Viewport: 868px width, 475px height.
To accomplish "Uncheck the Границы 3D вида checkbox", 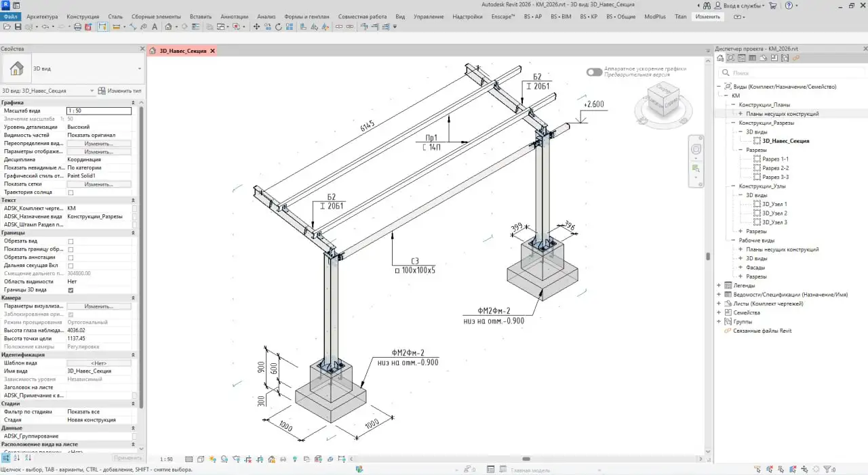I will (72, 289).
